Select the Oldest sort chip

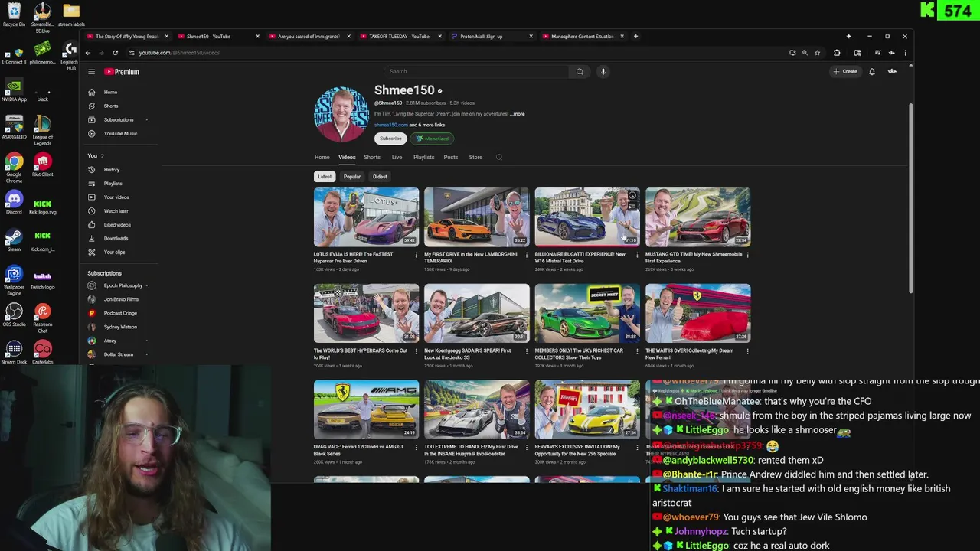tap(380, 177)
